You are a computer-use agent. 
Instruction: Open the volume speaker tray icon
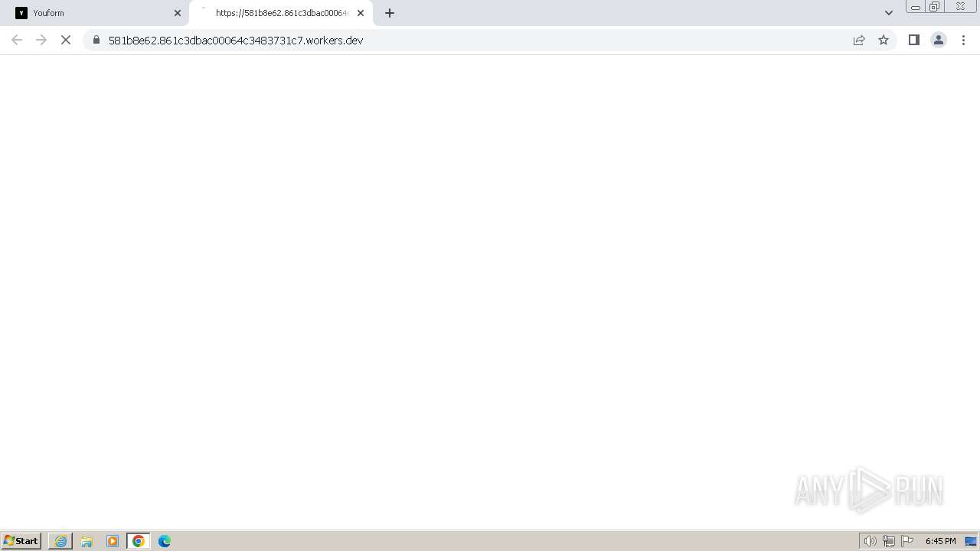coord(871,541)
